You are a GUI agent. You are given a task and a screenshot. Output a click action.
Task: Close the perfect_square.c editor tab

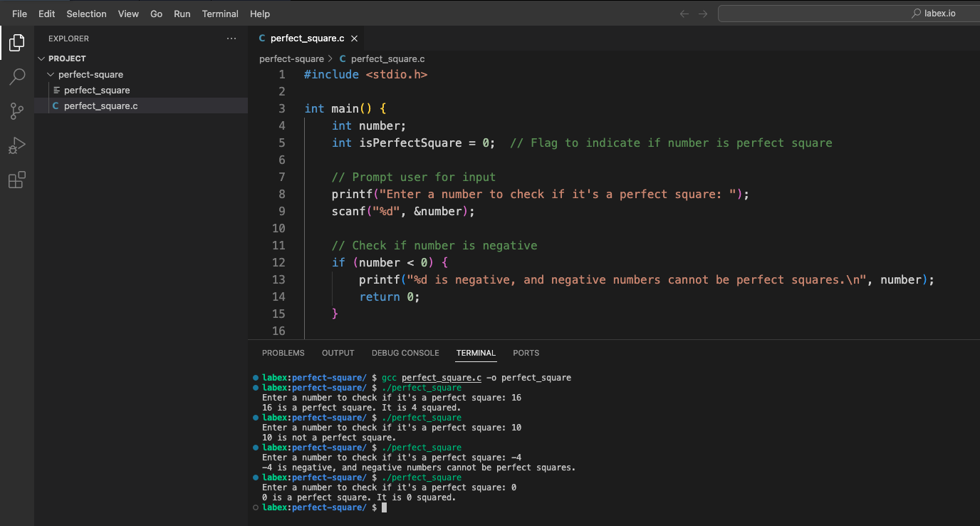point(354,38)
